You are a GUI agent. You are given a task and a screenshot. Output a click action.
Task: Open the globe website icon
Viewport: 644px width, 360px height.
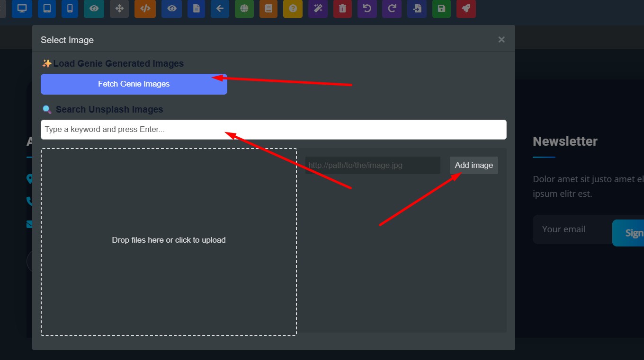pos(244,9)
